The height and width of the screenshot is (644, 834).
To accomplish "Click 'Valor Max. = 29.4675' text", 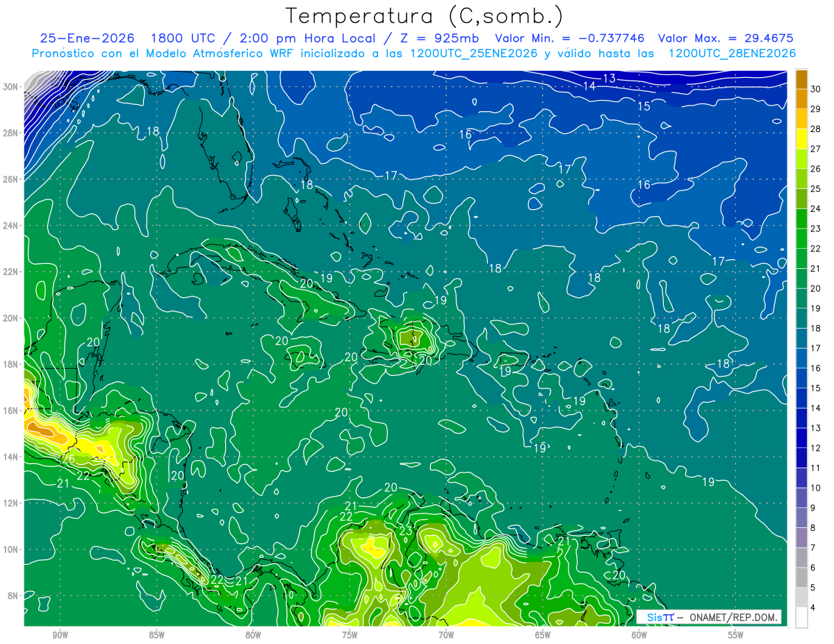I will tap(726, 38).
